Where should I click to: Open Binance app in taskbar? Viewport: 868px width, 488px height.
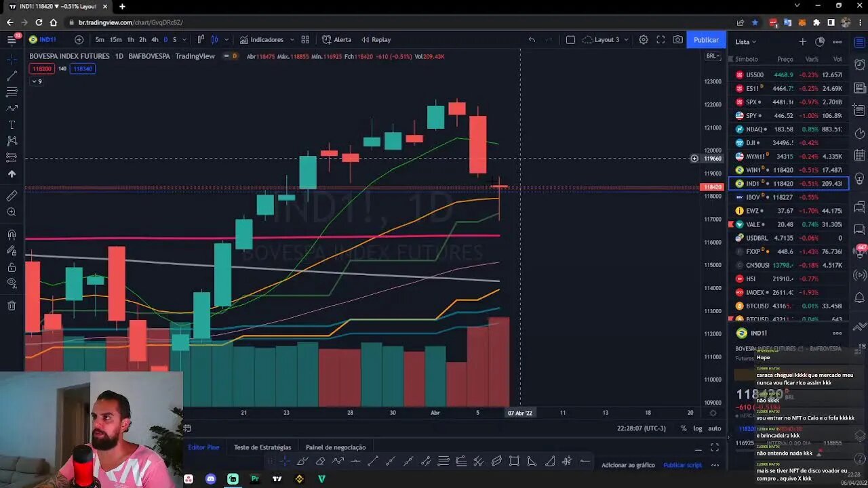point(300,479)
